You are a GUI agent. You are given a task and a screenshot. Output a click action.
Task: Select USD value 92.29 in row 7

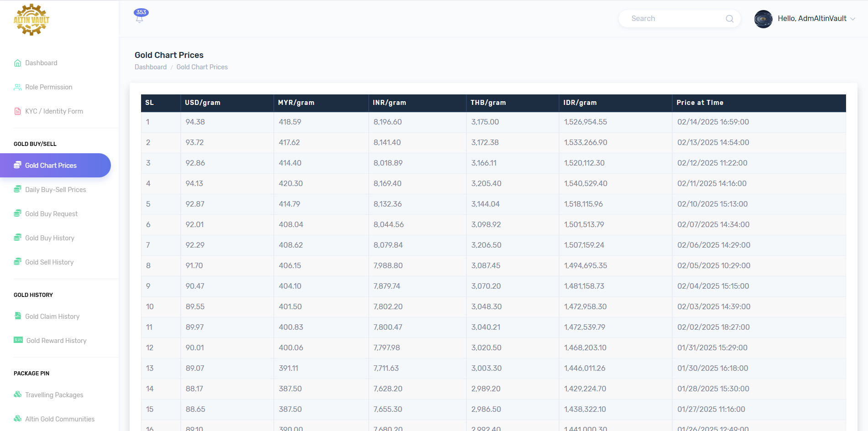pos(195,245)
